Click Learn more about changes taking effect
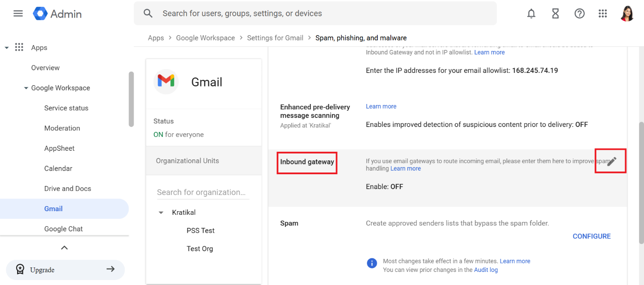 pyautogui.click(x=515, y=261)
